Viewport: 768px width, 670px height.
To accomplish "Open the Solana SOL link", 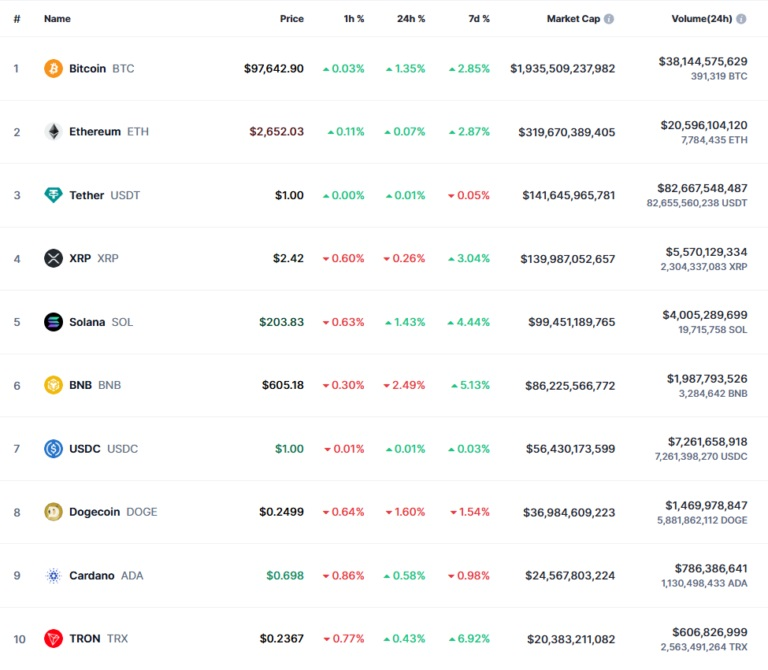I will pyautogui.click(x=101, y=322).
